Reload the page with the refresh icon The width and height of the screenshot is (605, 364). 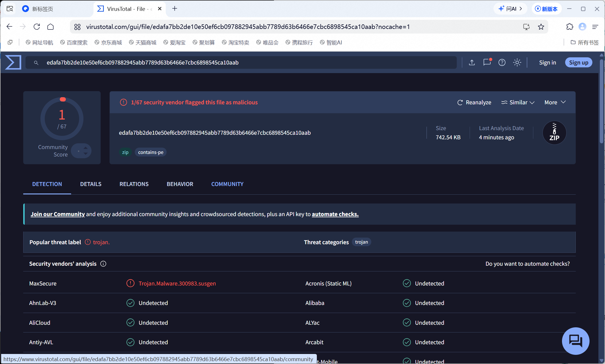[37, 27]
